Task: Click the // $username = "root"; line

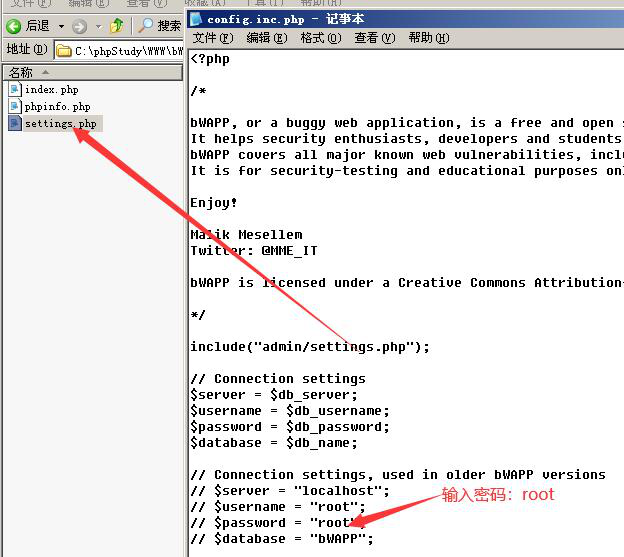Action: (278, 507)
